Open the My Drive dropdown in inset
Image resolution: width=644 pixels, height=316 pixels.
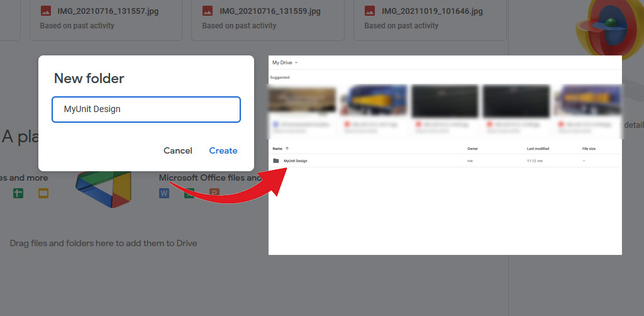pyautogui.click(x=285, y=63)
